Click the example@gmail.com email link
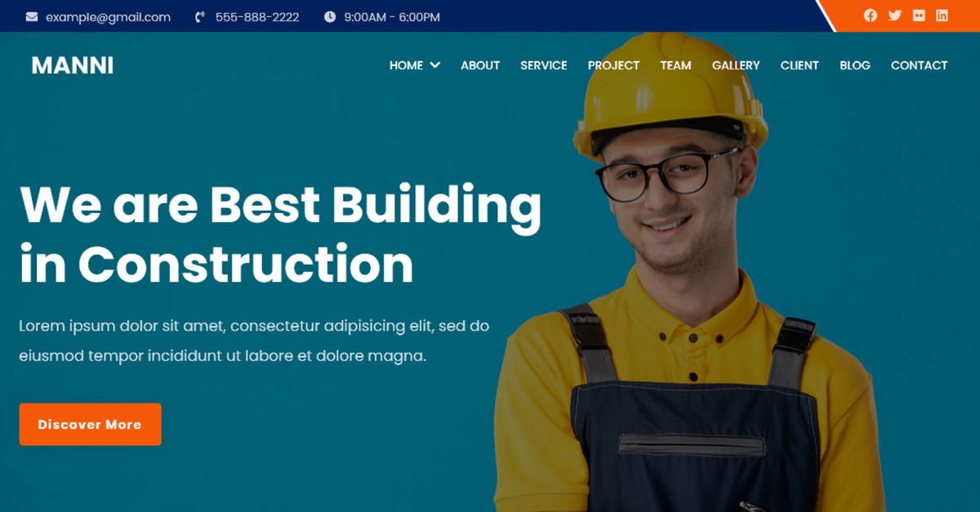980x512 pixels. (x=109, y=16)
